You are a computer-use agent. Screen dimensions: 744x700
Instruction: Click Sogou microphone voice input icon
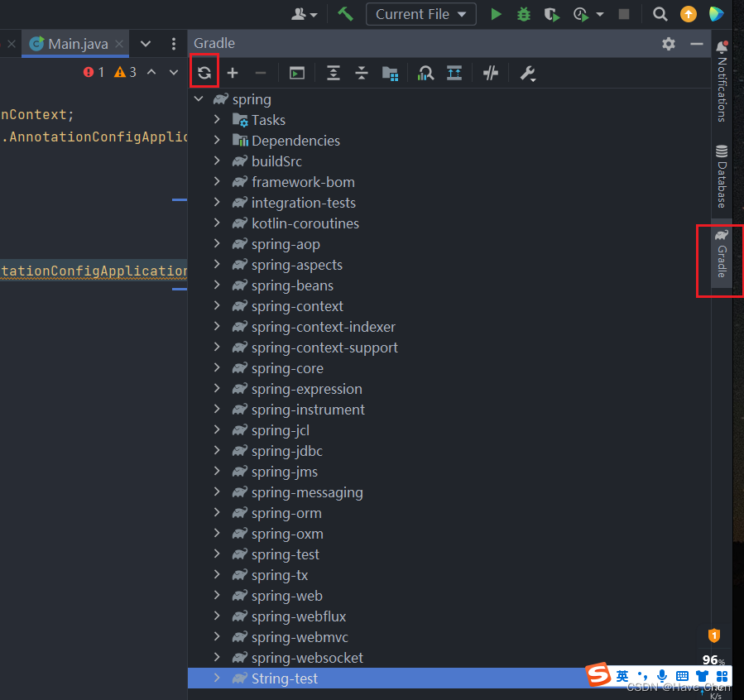tap(662, 676)
